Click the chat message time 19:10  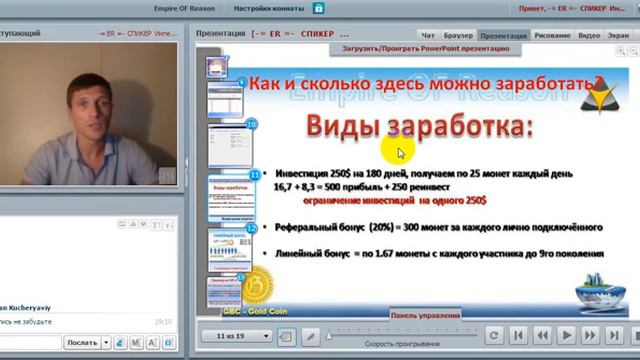point(163,322)
